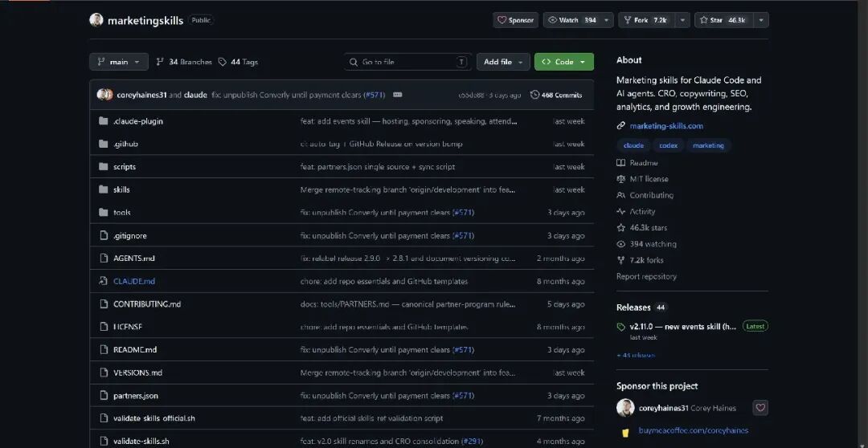Open the CLAUDE.md file link
868x448 pixels.
[134, 281]
